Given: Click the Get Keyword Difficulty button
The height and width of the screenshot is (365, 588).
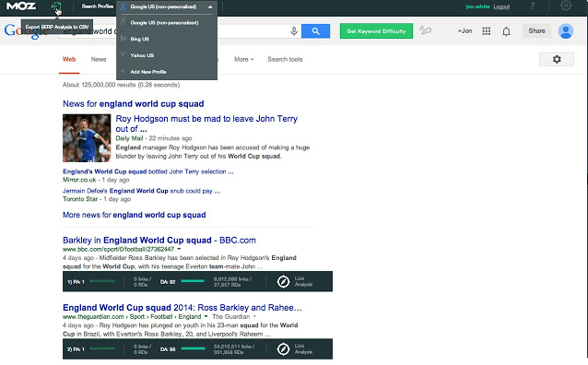Looking at the screenshot, I should 376,31.
